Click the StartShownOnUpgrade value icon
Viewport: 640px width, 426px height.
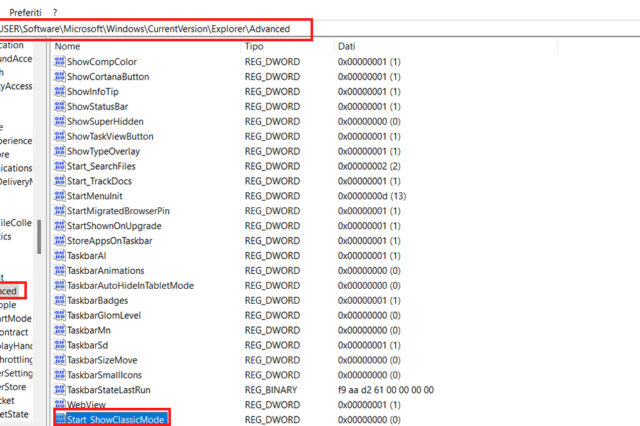(60, 226)
